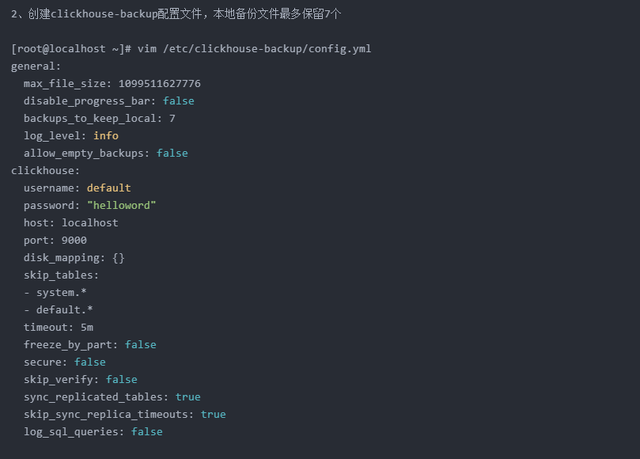
Task: Click the default username value
Action: [x=108, y=188]
